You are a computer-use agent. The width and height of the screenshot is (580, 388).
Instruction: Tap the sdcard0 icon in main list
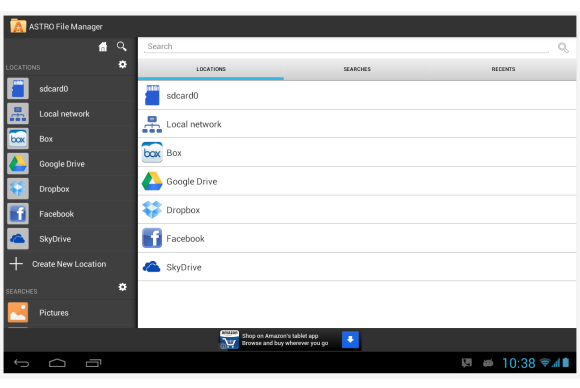[152, 95]
